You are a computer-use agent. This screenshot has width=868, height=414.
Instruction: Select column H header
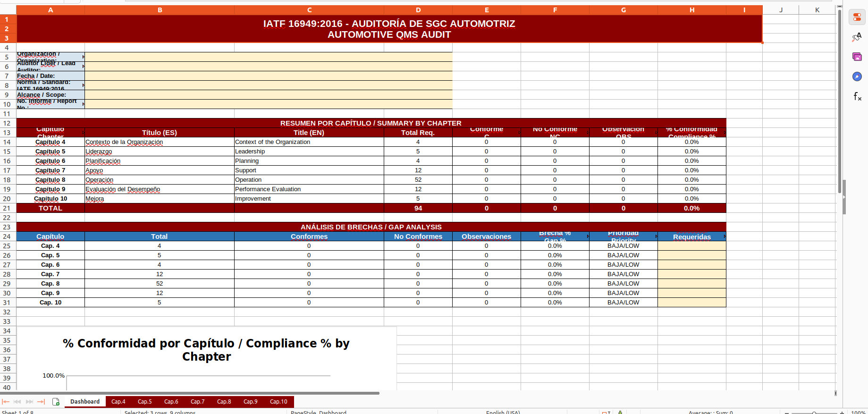click(692, 10)
